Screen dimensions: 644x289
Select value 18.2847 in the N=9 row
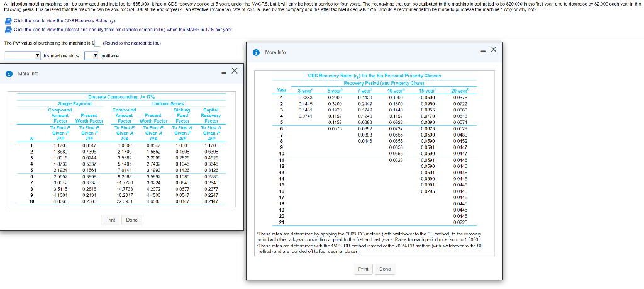tap(124, 196)
